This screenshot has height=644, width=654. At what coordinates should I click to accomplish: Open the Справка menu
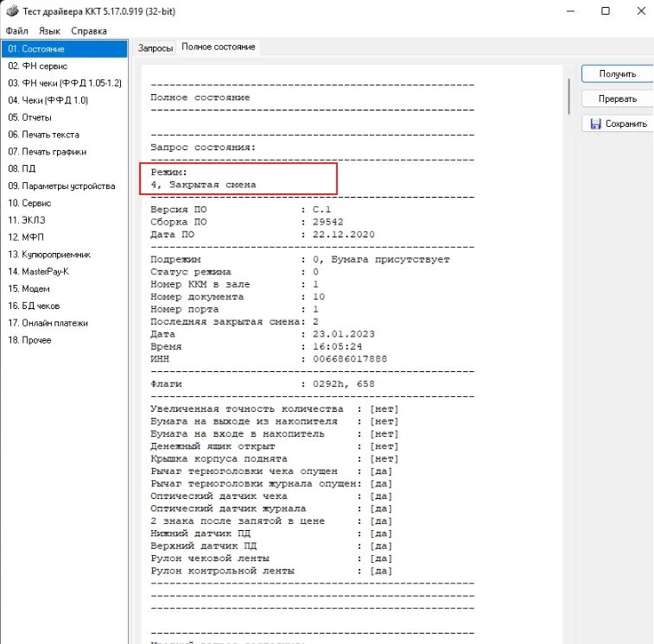[89, 31]
